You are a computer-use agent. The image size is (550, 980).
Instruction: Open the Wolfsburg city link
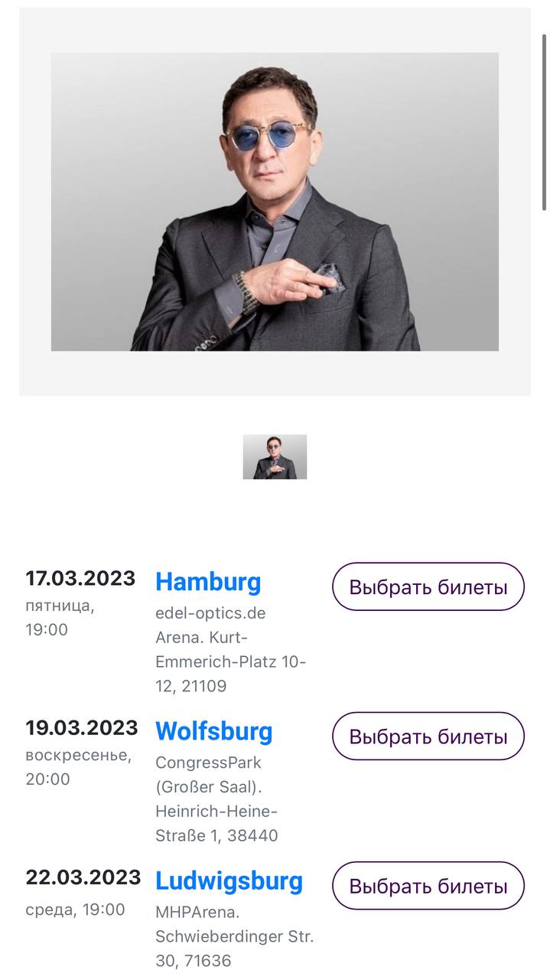[214, 731]
